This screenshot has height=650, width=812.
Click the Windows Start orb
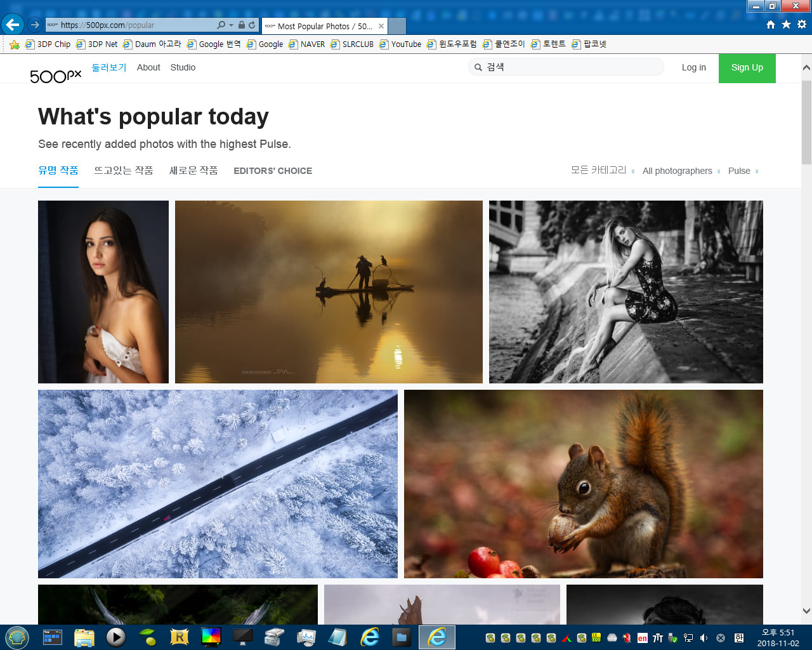[17, 637]
